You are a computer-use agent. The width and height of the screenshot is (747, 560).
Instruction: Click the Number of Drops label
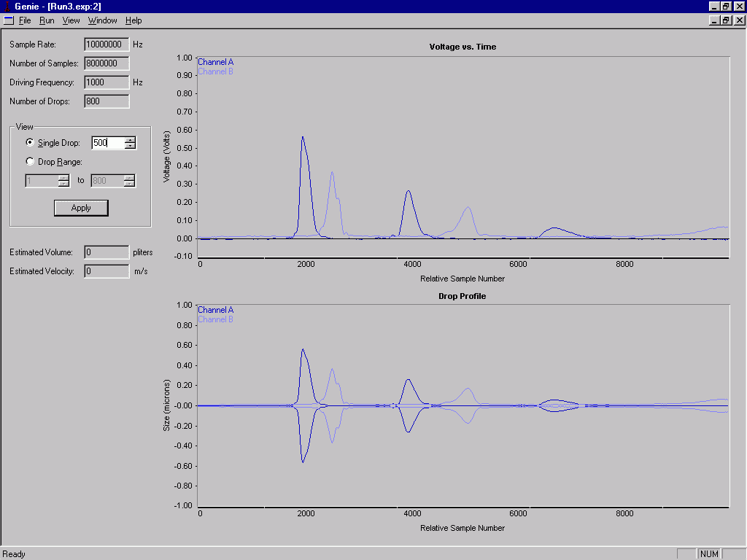tap(39, 101)
